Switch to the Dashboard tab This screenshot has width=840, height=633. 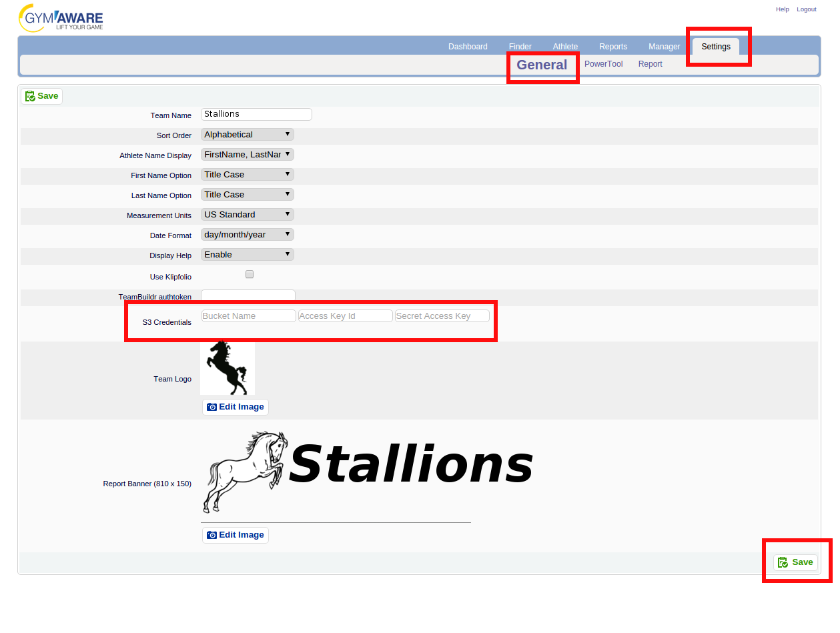pos(468,47)
